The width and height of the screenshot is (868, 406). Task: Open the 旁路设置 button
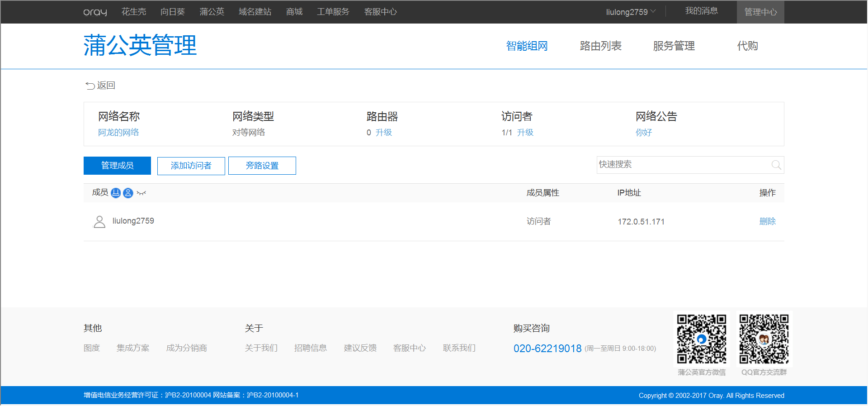tap(262, 166)
